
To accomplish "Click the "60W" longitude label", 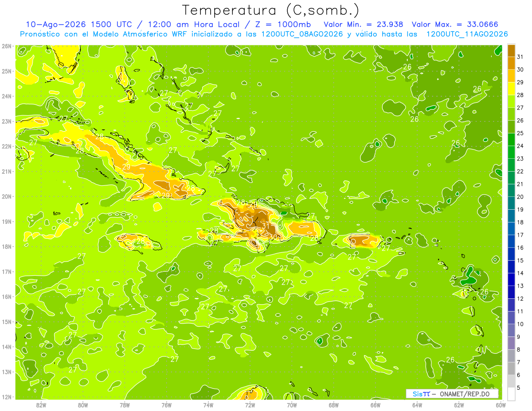I will pyautogui.click(x=501, y=405).
